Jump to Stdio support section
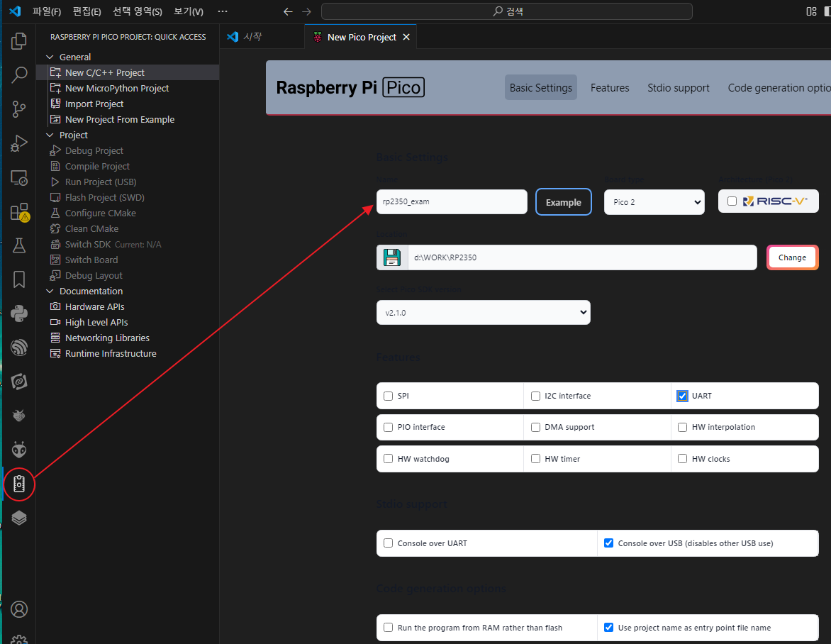The width and height of the screenshot is (831, 644). (x=679, y=88)
